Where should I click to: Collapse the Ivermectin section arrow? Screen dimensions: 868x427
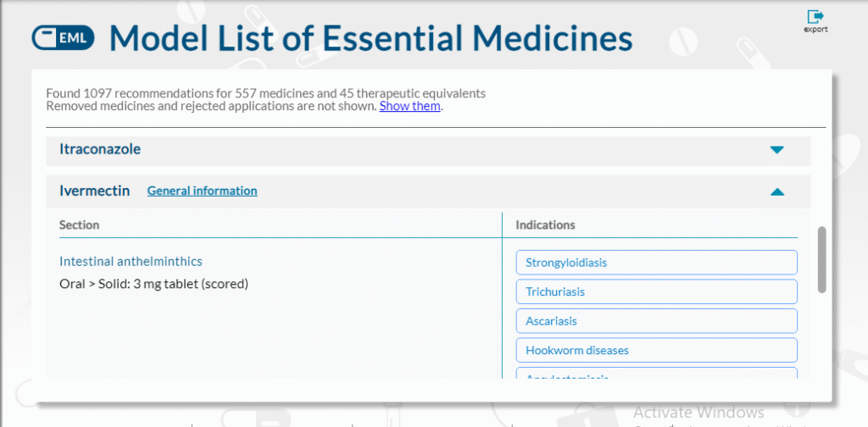click(x=777, y=192)
